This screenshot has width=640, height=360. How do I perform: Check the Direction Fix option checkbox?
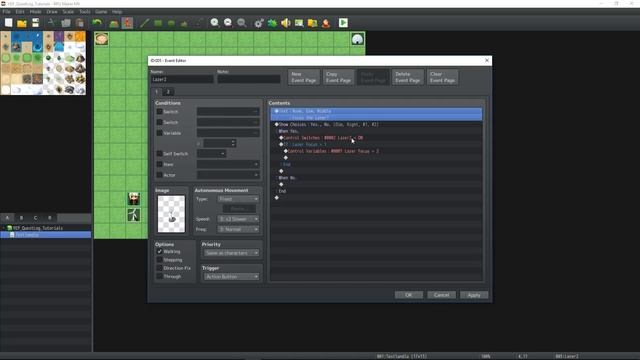(160, 268)
